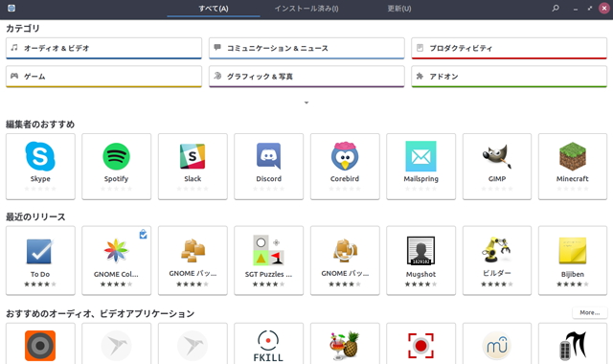Open the Slack app tile
Image resolution: width=613 pixels, height=364 pixels.
193,167
